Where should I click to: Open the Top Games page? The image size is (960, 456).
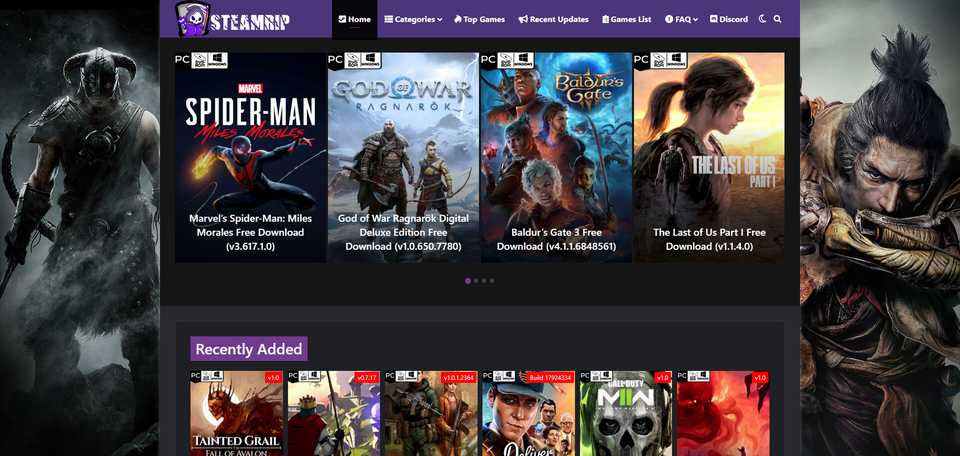(479, 19)
